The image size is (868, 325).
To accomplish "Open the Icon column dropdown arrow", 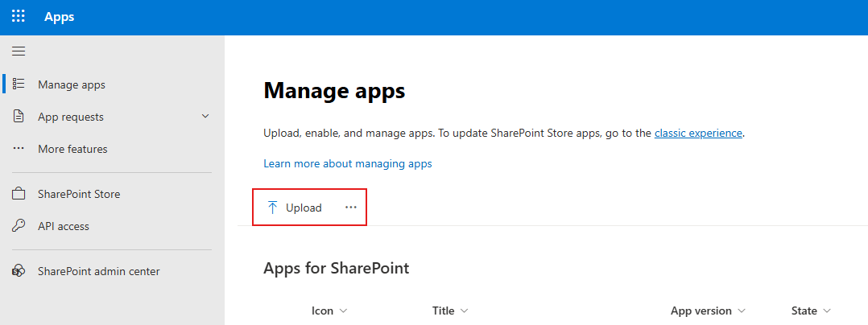I will [x=344, y=311].
